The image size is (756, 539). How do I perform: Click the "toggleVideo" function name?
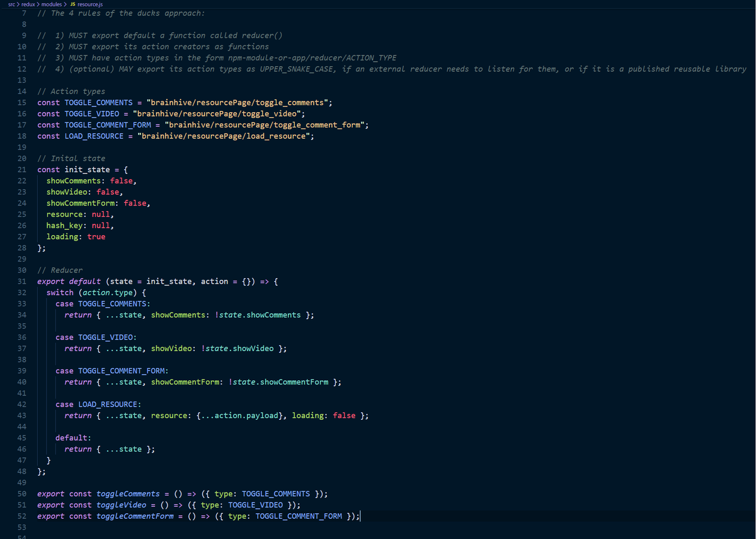(122, 505)
